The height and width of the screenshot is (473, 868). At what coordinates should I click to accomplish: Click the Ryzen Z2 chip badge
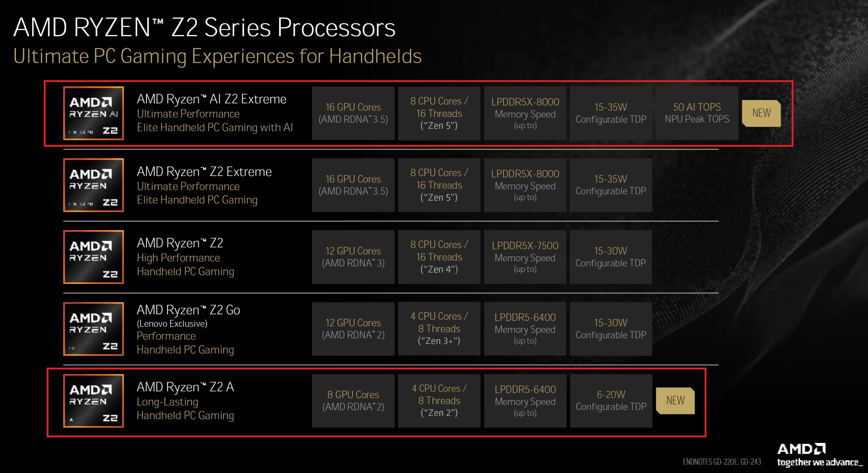pyautogui.click(x=93, y=257)
